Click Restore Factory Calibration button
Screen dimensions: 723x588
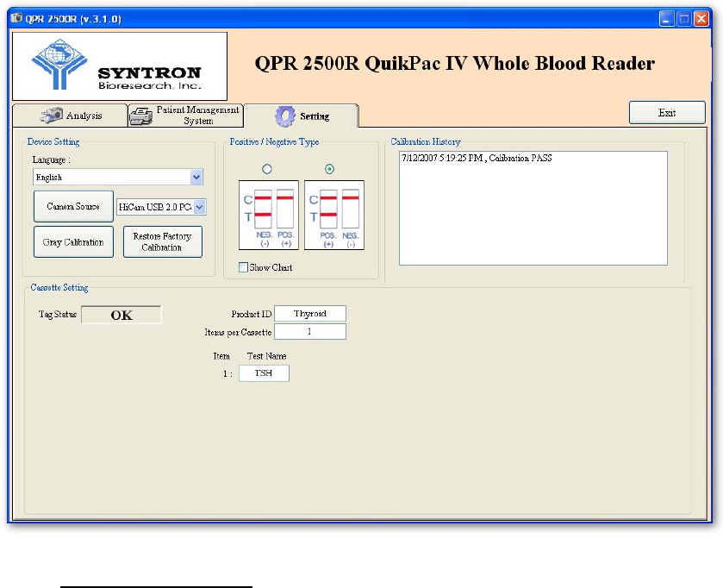point(162,241)
